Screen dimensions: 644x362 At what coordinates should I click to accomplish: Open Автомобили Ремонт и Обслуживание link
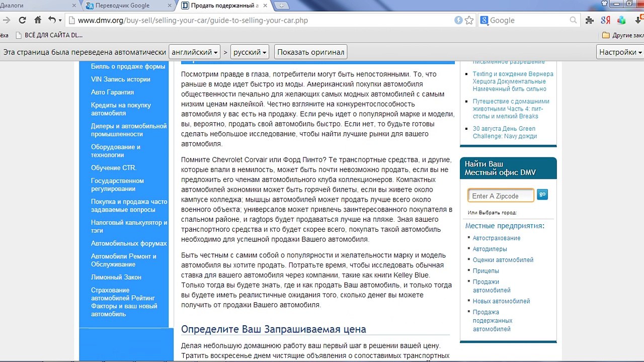(124, 260)
